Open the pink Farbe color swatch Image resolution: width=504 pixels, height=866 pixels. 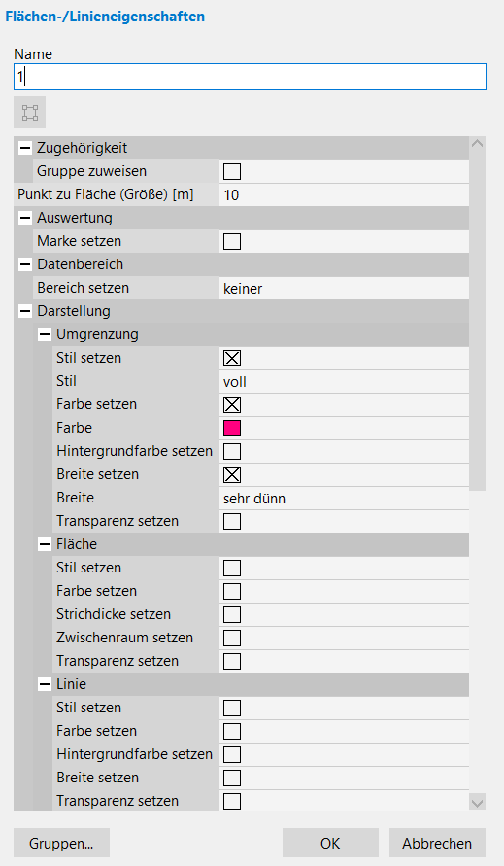pos(232,428)
